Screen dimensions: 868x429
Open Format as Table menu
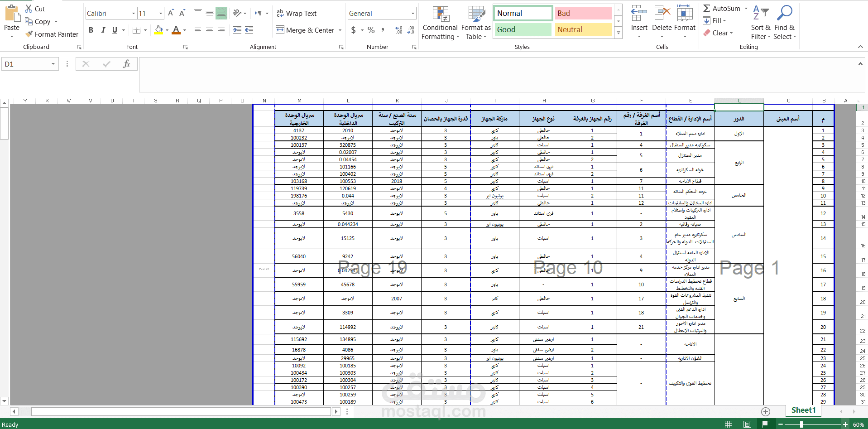pyautogui.click(x=476, y=23)
